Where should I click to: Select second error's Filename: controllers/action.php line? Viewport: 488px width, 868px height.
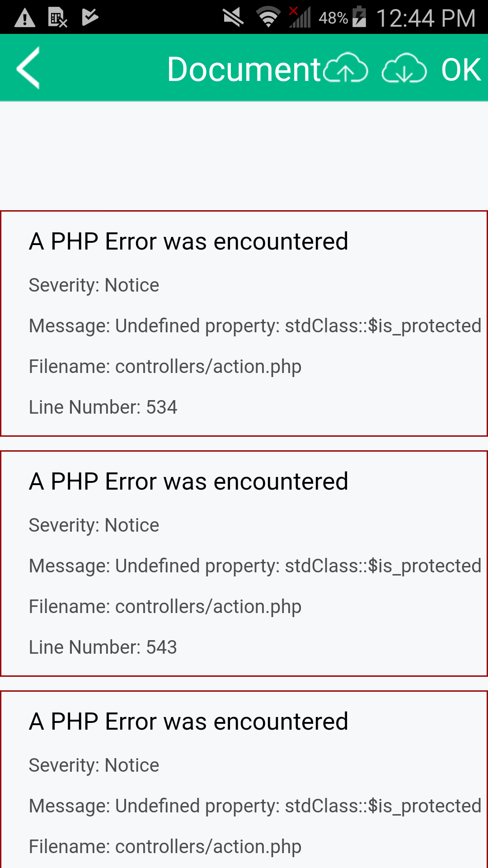(x=165, y=607)
